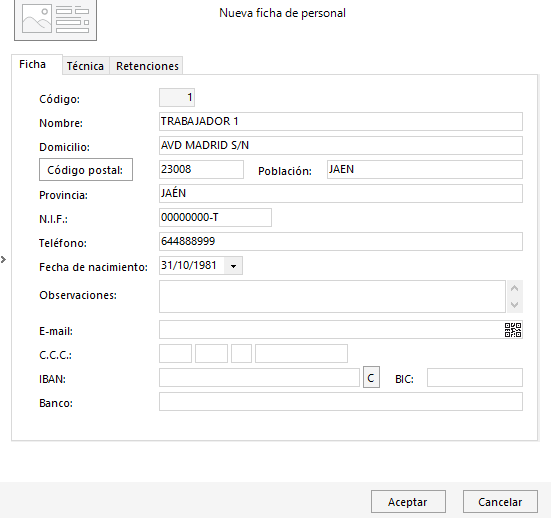This screenshot has height=518, width=551.
Task: Click the Código postal lookup button
Action: pyautogui.click(x=86, y=170)
